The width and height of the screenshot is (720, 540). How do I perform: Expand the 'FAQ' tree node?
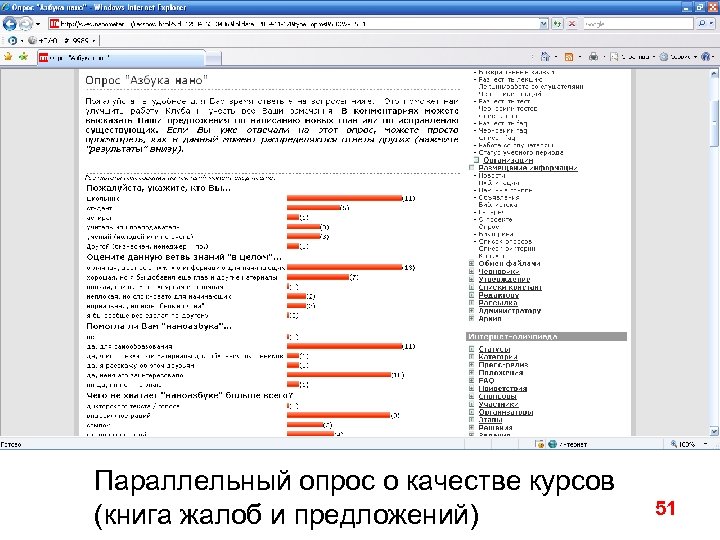(471, 380)
